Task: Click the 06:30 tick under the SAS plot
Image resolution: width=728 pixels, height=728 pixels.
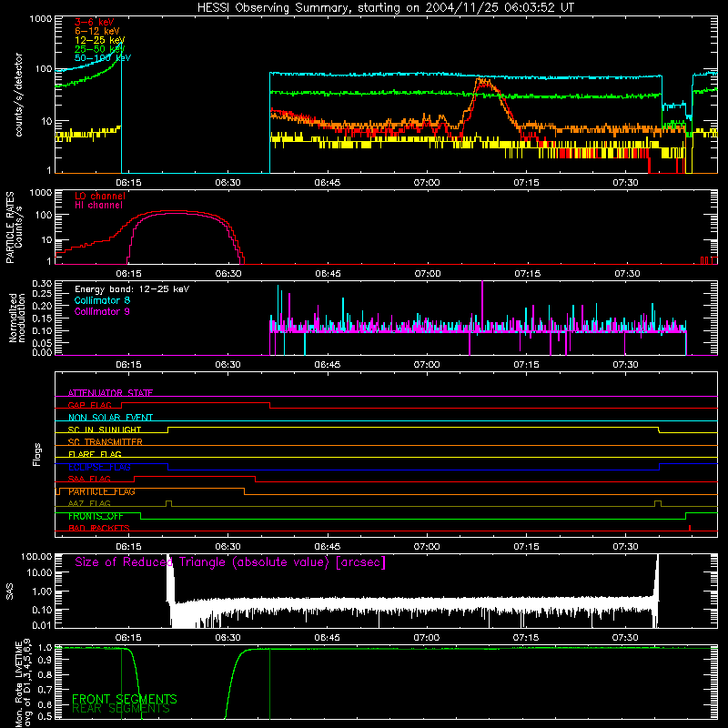Action: [228, 638]
